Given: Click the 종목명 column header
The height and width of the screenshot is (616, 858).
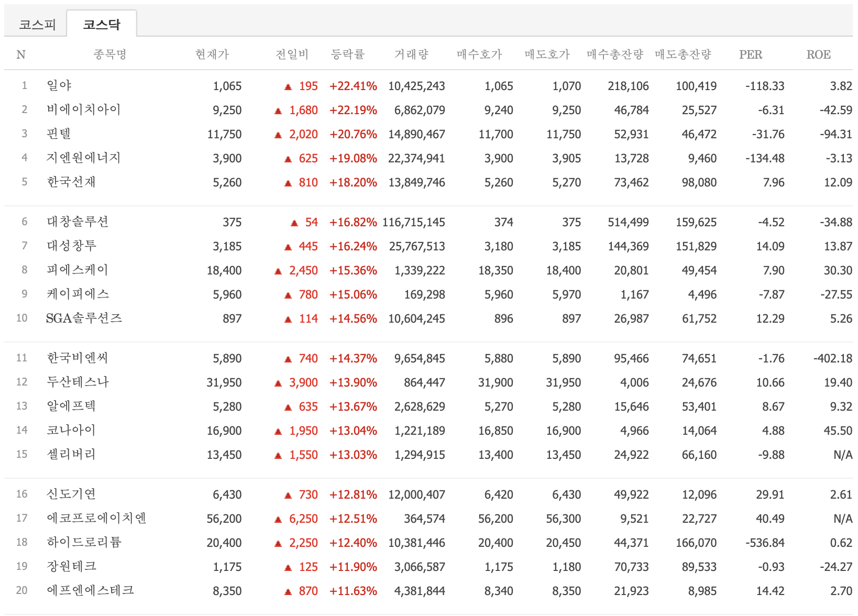Looking at the screenshot, I should pos(110,54).
